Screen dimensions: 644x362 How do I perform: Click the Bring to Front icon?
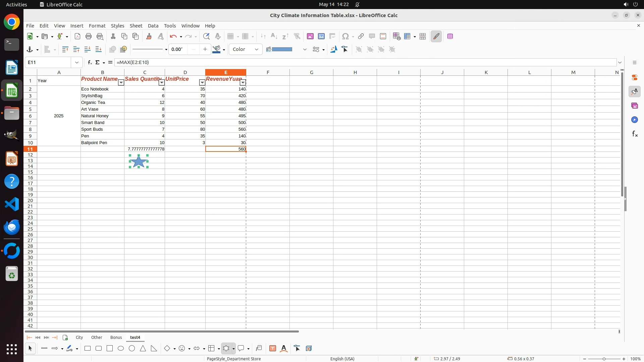pyautogui.click(x=65, y=50)
